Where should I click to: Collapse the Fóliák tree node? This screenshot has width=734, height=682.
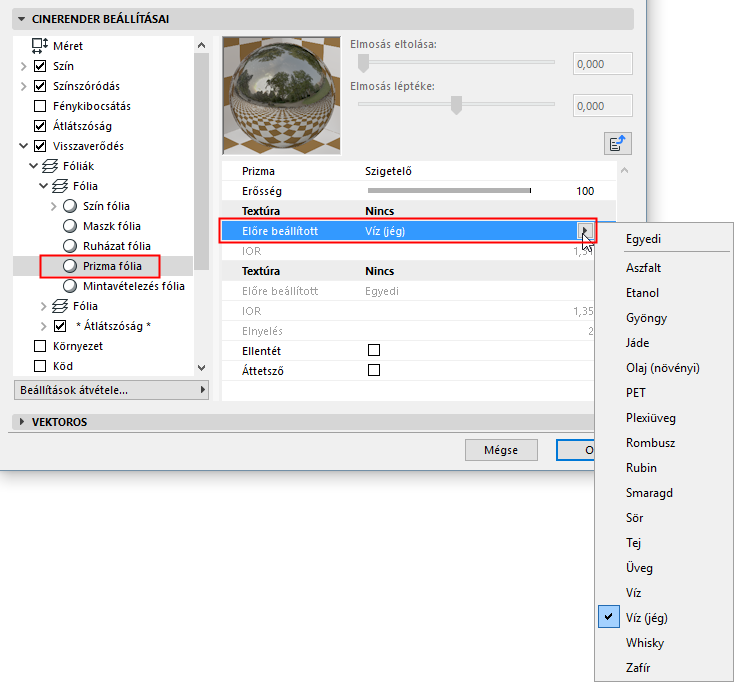(x=33, y=166)
